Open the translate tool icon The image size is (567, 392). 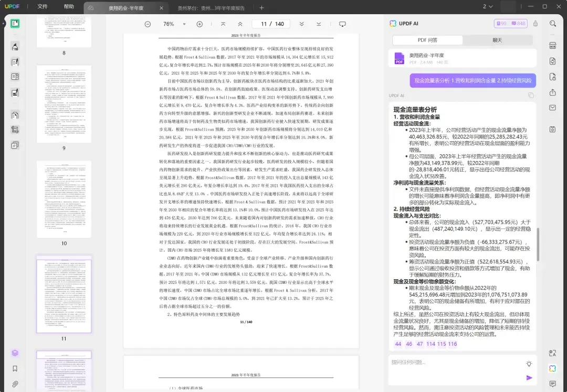(x=552, y=353)
